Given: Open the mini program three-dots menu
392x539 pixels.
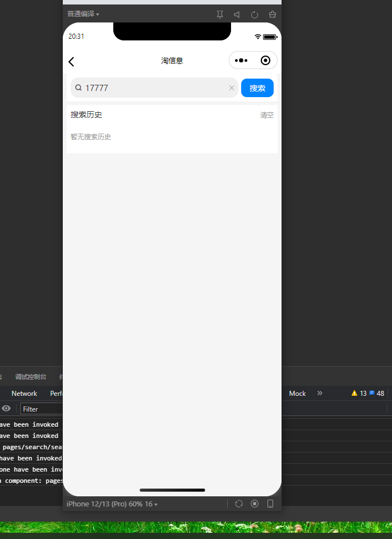Looking at the screenshot, I should [241, 61].
